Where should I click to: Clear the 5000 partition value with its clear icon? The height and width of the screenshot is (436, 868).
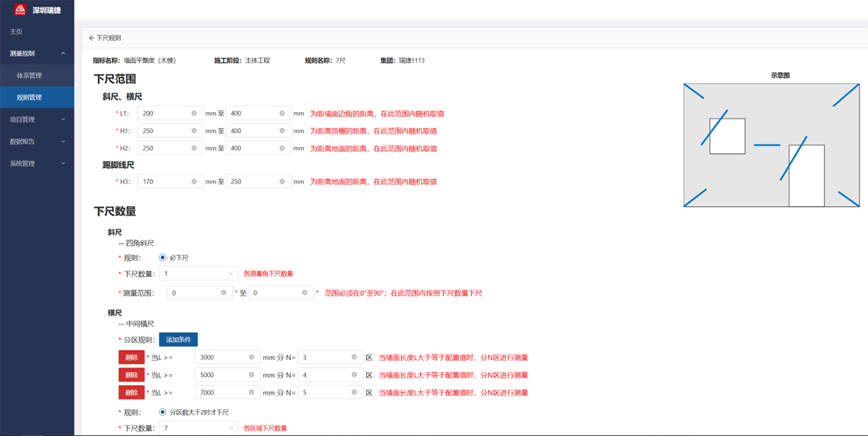[x=251, y=374]
